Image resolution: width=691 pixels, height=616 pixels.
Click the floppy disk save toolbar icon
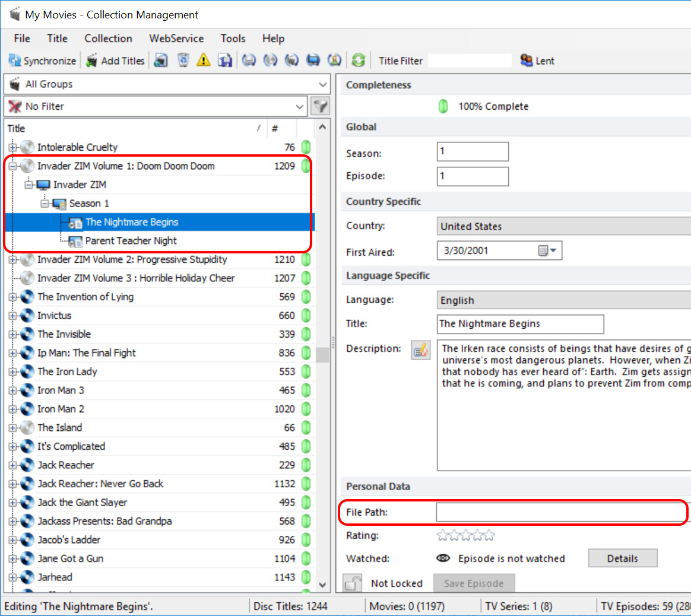(x=225, y=61)
